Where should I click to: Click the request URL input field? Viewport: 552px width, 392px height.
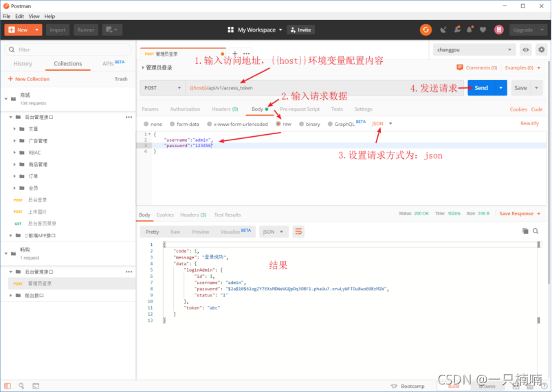pyautogui.click(x=324, y=88)
